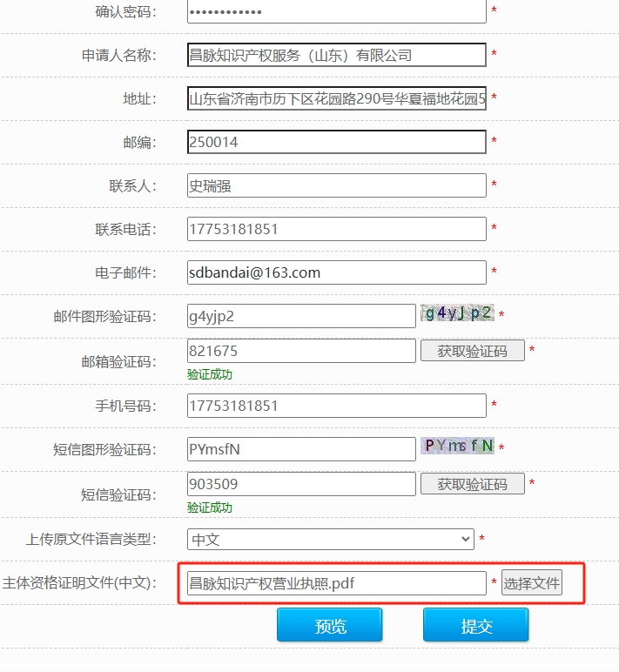This screenshot has width=619, height=672.
Task: Focus the 邮箱验证码 field containing 821675
Action: click(x=301, y=351)
